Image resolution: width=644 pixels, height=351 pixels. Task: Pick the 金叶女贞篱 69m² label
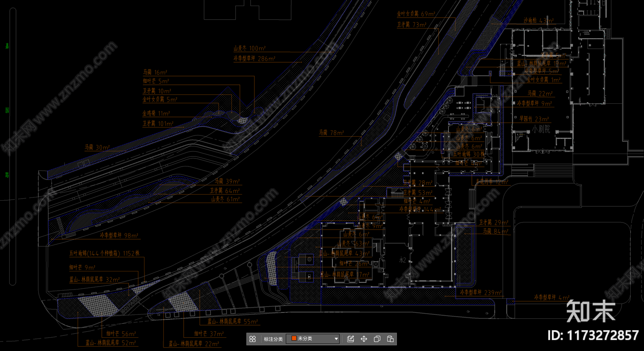pyautogui.click(x=416, y=14)
